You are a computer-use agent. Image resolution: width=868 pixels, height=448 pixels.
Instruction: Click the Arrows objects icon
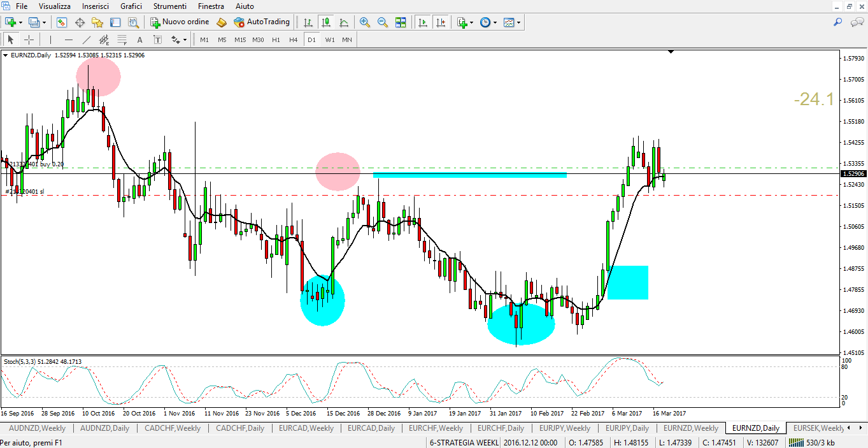pyautogui.click(x=176, y=40)
